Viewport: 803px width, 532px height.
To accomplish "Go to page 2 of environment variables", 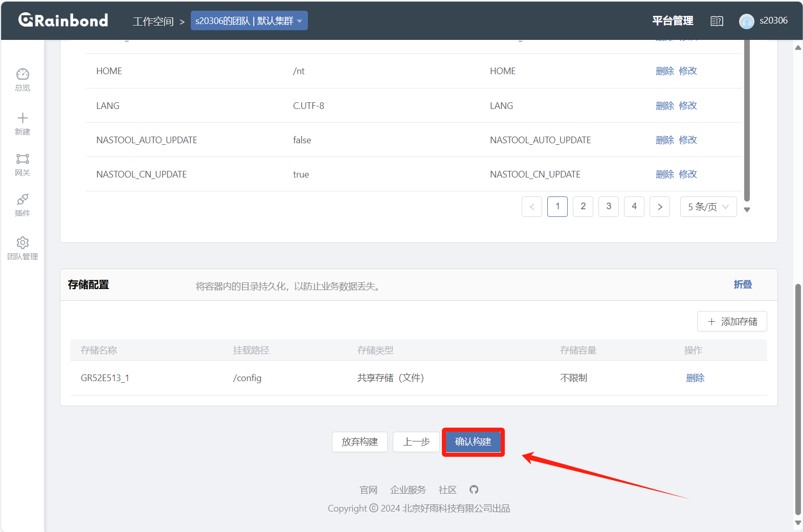I will (583, 207).
